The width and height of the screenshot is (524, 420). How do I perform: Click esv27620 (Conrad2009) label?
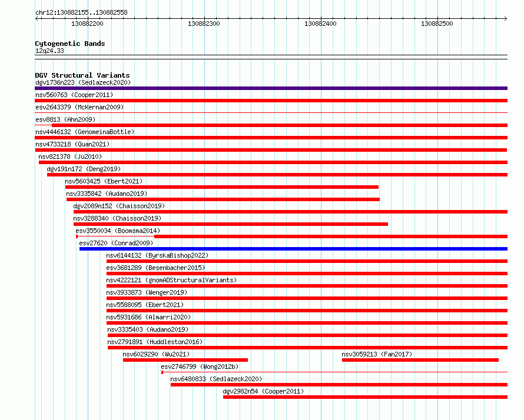click(x=116, y=243)
